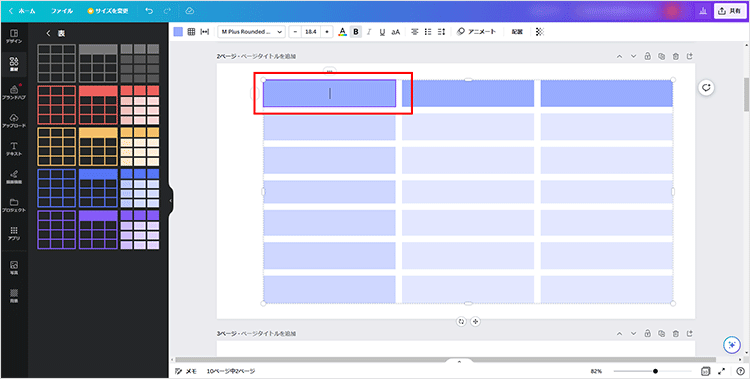Toggle bold formatting in the toolbar

pos(355,32)
